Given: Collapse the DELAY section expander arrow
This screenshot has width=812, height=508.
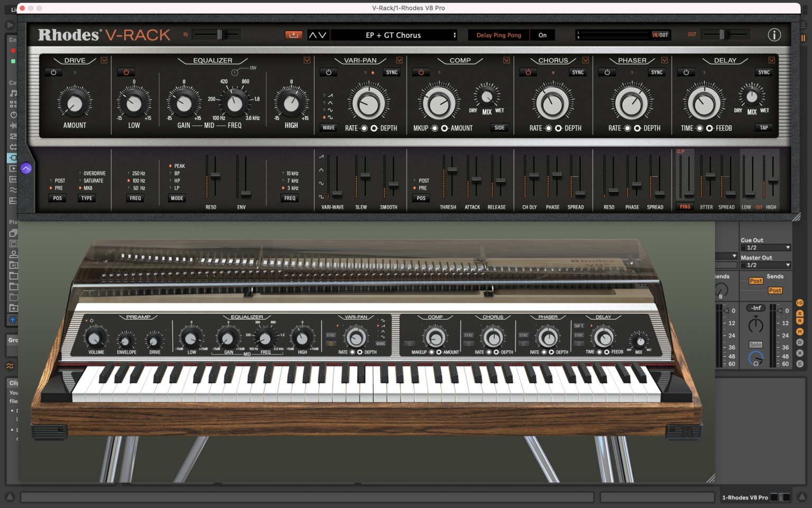Looking at the screenshot, I should pyautogui.click(x=772, y=60).
